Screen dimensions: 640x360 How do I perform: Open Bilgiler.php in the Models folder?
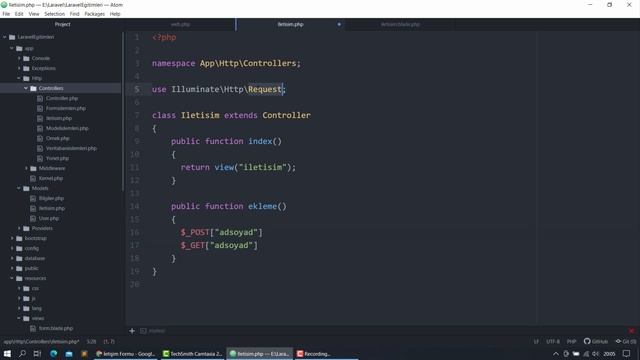51,198
